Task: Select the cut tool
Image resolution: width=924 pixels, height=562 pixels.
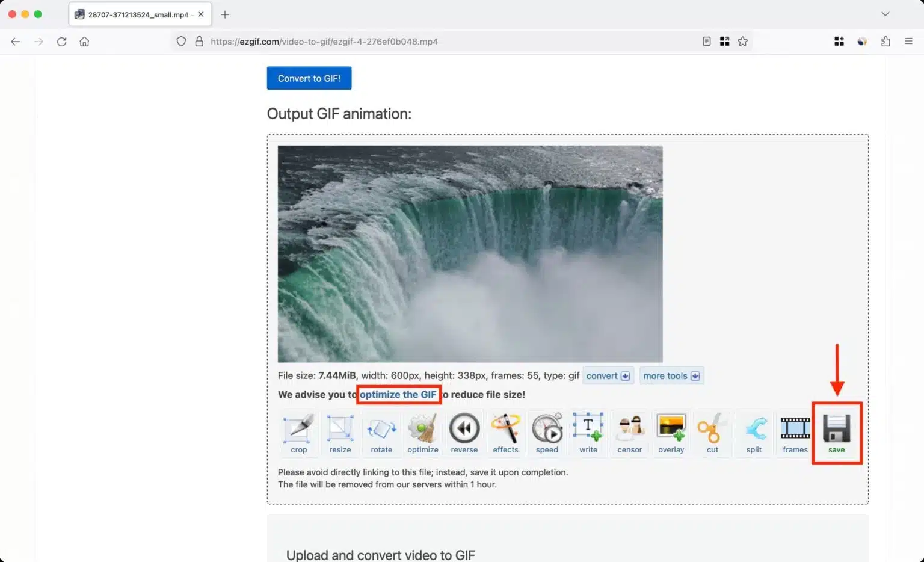Action: coord(712,432)
